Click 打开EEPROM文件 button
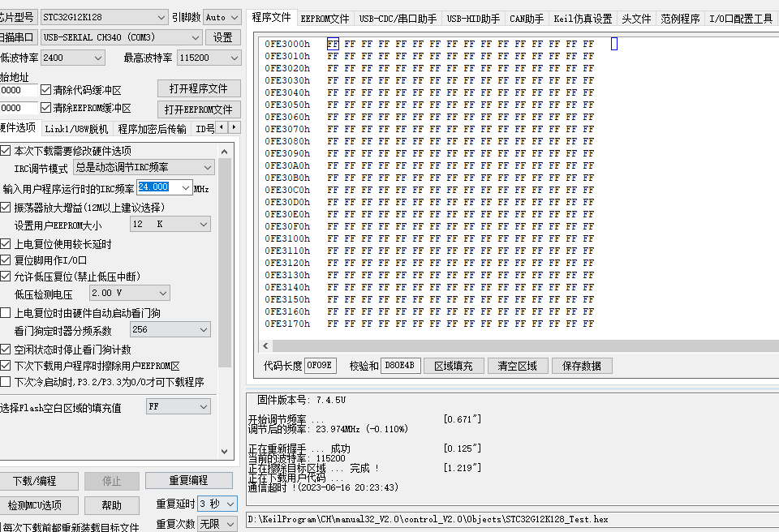779x532 pixels. 199,109
